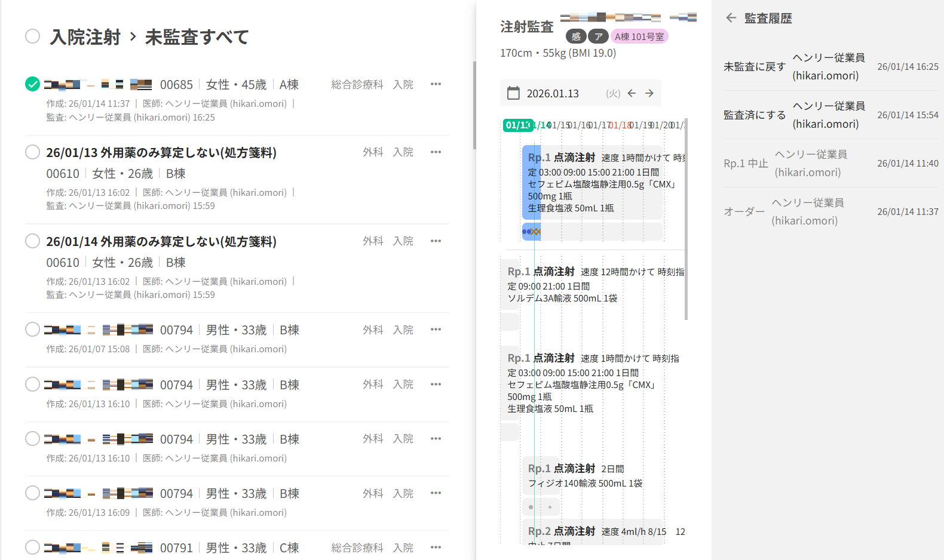Click the 未監査すべて breadcrumb heading
The width and height of the screenshot is (944, 560).
(197, 37)
